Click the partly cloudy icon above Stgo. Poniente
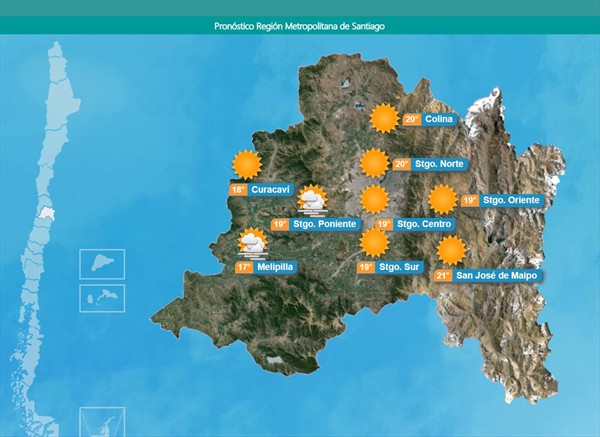Viewport: 600px width, 437px height. tap(313, 200)
